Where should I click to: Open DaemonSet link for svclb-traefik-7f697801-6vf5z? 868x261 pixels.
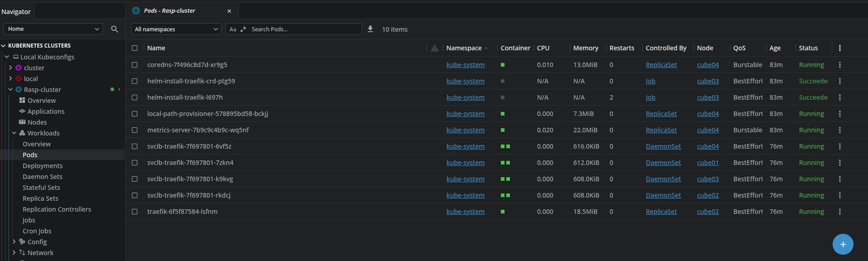tap(663, 146)
